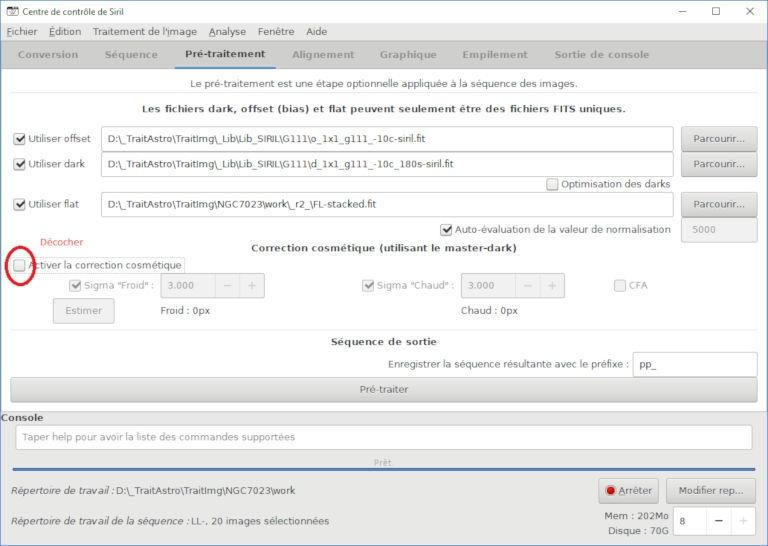
Task: Open Sortie de console tab
Action: (x=601, y=55)
